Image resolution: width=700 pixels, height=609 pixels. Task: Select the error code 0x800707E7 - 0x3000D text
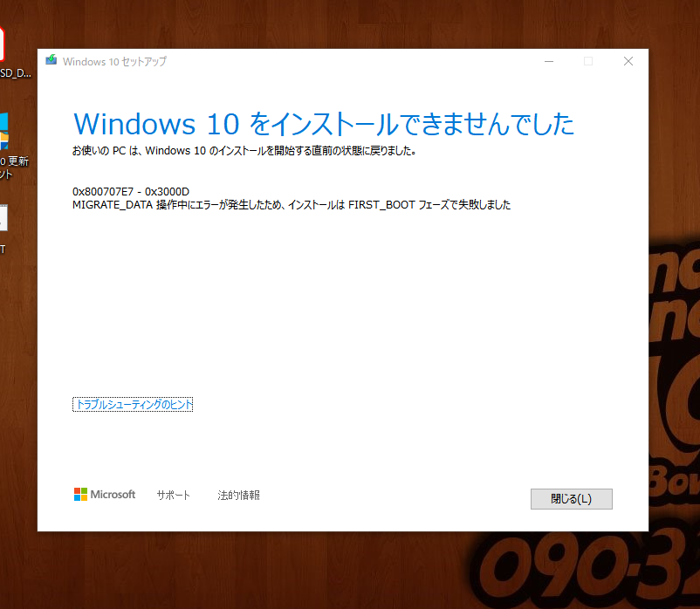coord(131,192)
